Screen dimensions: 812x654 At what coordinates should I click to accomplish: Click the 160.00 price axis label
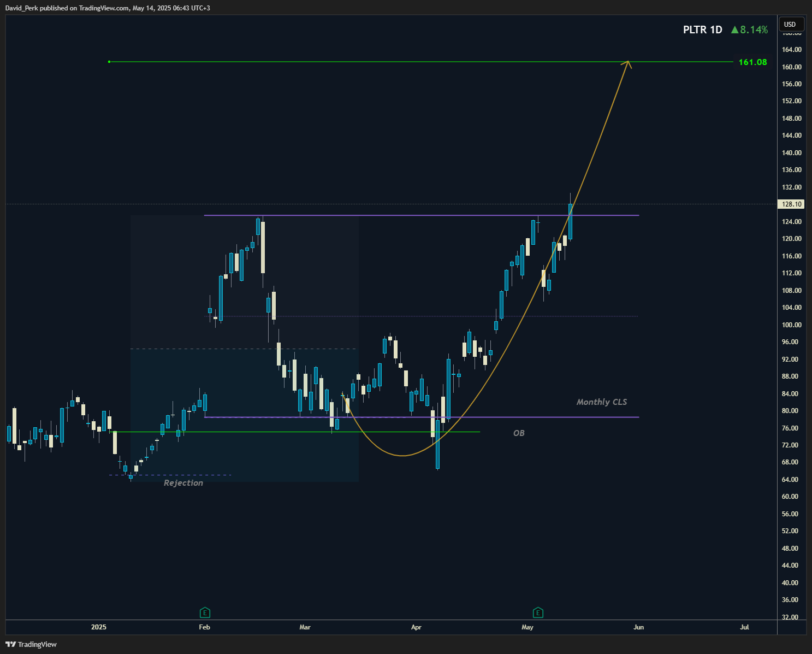pos(791,67)
